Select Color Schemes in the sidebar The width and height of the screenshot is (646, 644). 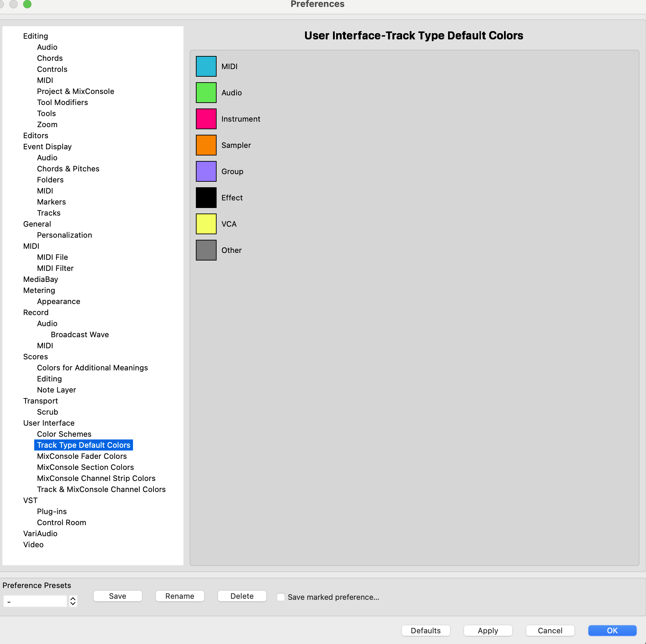[64, 434]
